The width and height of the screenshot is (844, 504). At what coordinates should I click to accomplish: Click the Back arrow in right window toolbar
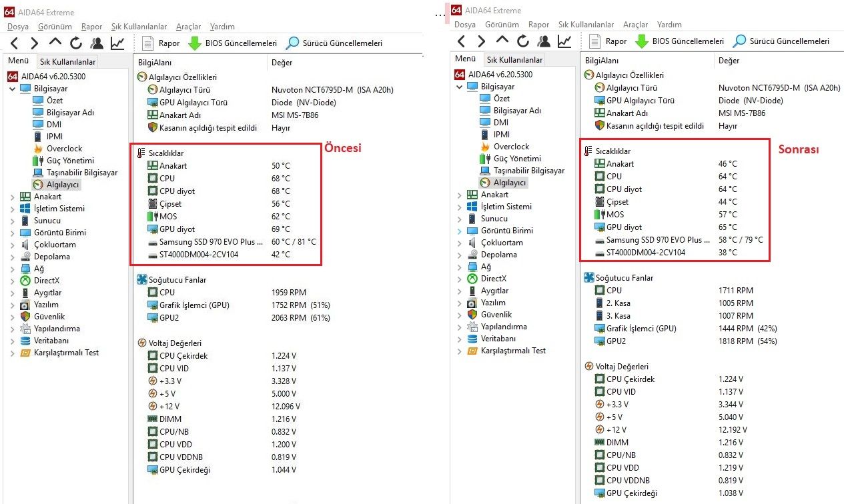point(462,41)
